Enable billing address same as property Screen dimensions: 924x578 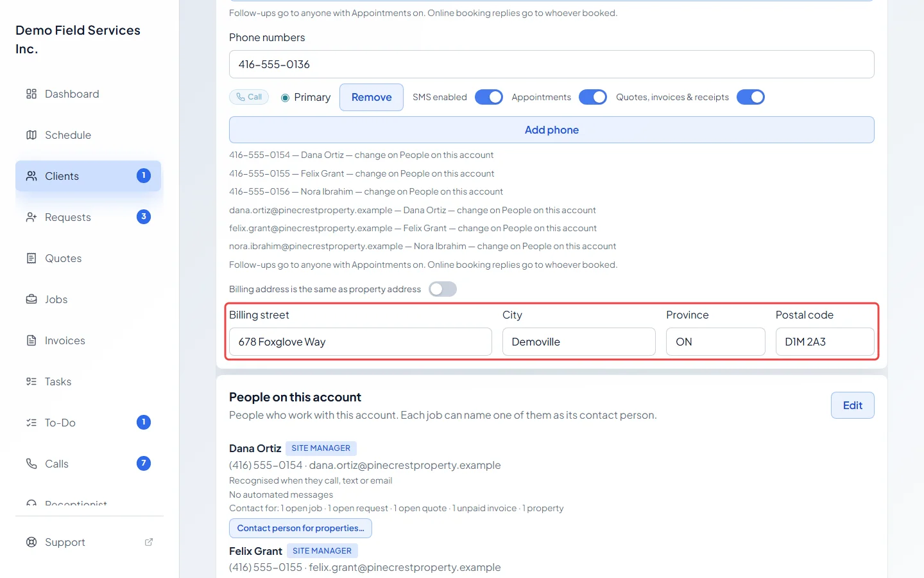pos(443,289)
